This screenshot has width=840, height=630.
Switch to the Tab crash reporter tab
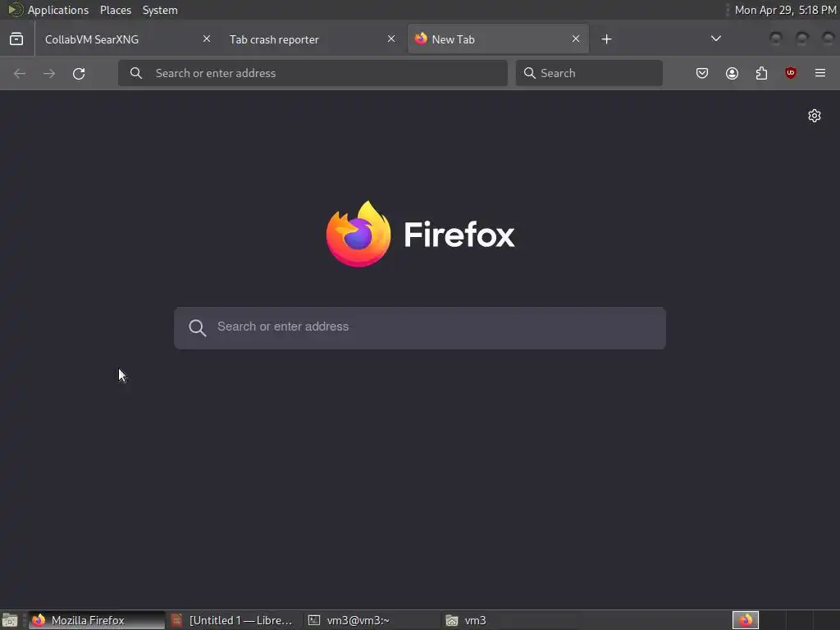313,39
